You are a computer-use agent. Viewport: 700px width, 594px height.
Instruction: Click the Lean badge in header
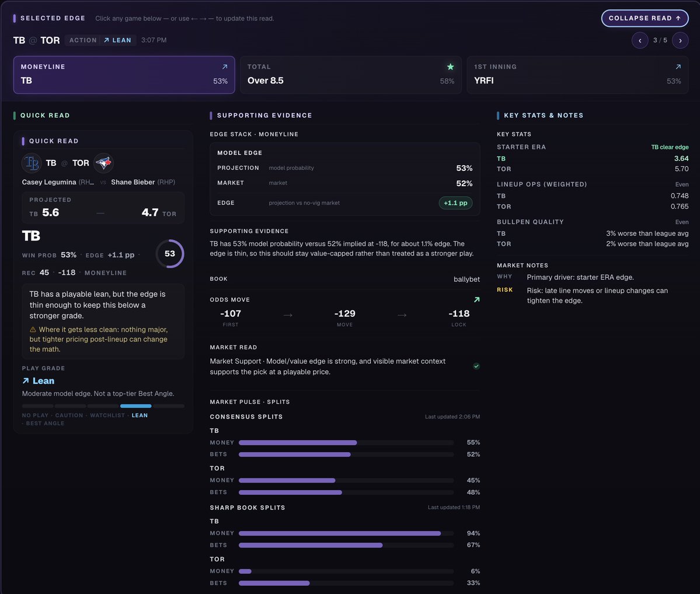[x=118, y=40]
